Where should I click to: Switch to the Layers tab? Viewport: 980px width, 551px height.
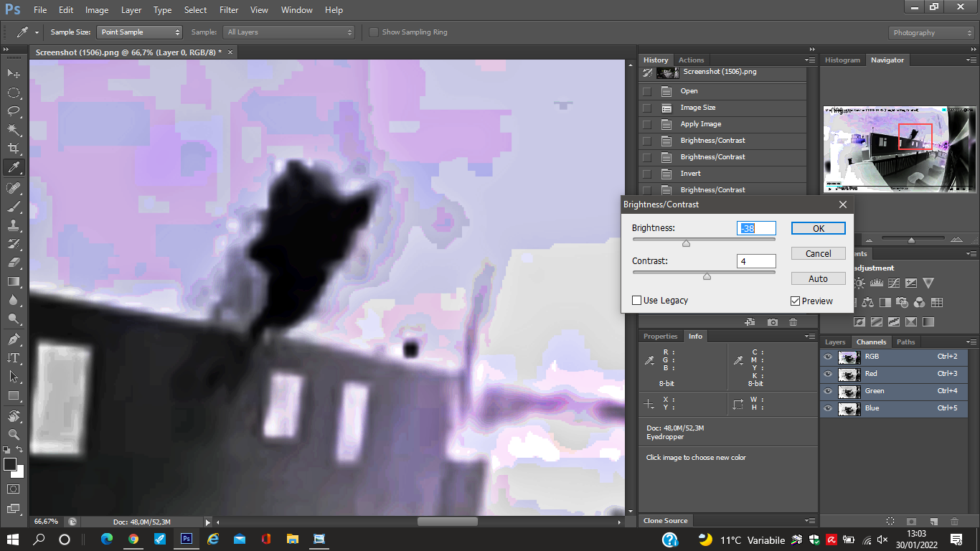coord(835,342)
